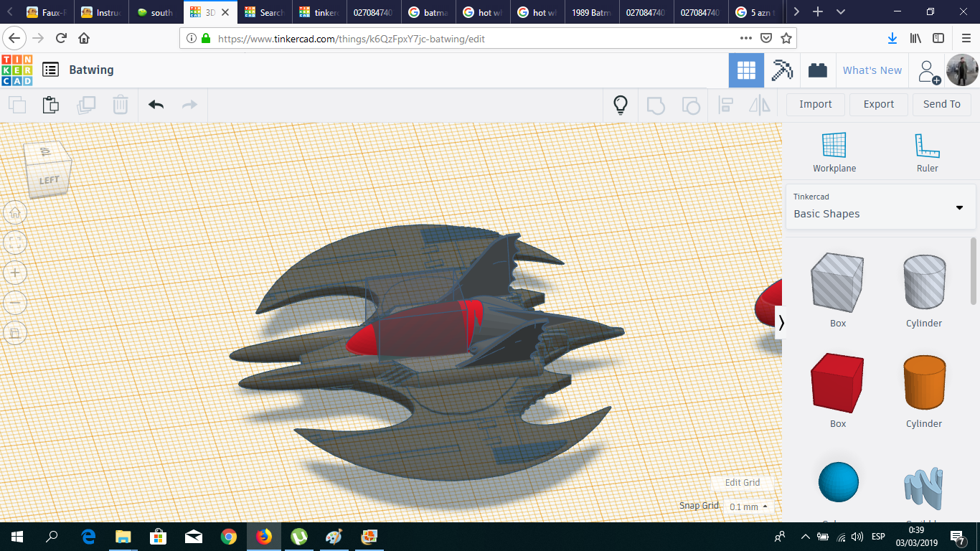Open the Windows Start menu
980x551 pixels.
[17, 537]
